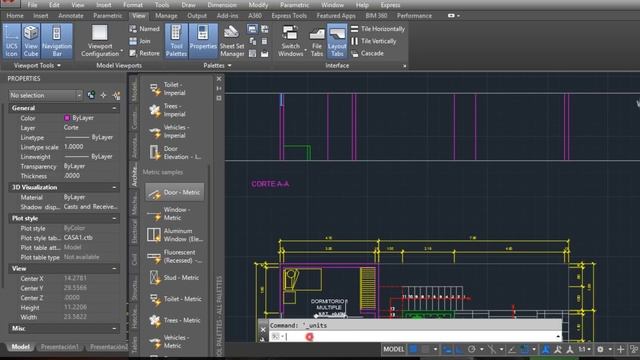Toggle the Navigation Bar display

(x=57, y=41)
